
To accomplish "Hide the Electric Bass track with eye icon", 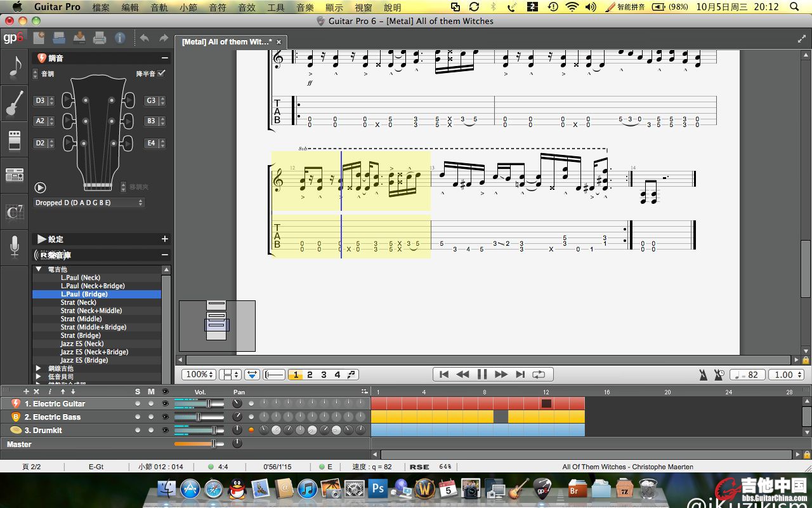I will [165, 417].
